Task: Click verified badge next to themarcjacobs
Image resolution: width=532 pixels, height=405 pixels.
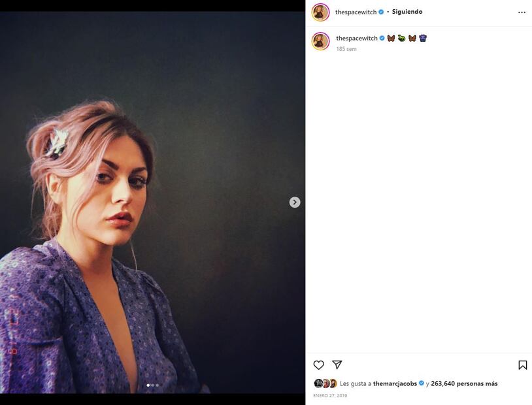Action: (x=422, y=383)
